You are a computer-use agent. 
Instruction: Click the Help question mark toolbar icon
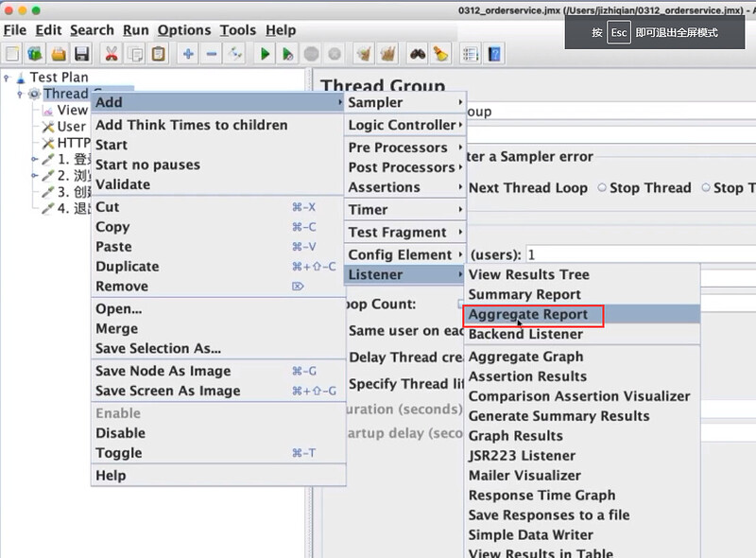pos(494,54)
